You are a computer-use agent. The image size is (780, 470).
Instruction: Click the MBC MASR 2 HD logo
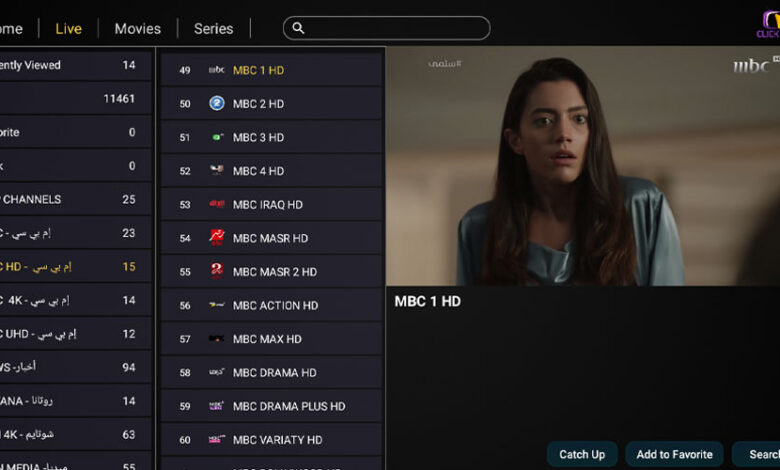click(x=216, y=271)
